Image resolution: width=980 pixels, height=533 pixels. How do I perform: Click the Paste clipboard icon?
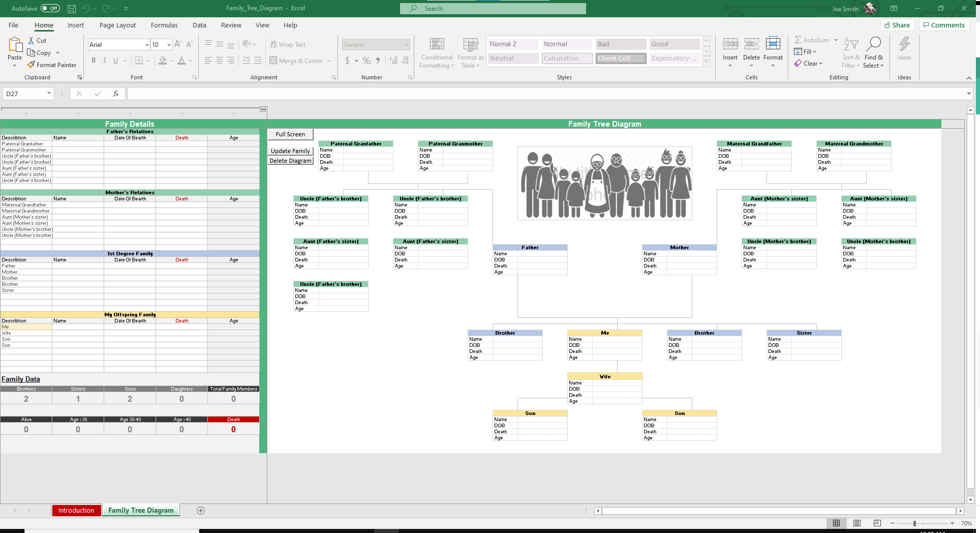15,45
